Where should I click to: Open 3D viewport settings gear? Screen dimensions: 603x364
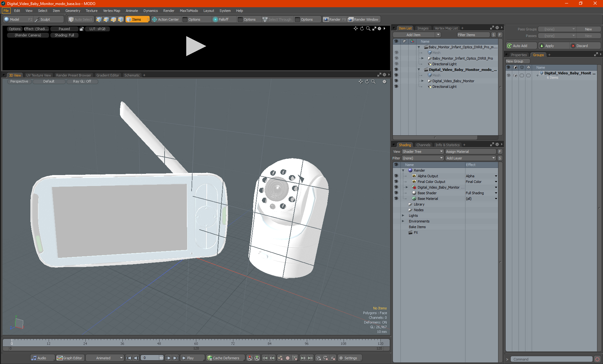pyautogui.click(x=384, y=82)
